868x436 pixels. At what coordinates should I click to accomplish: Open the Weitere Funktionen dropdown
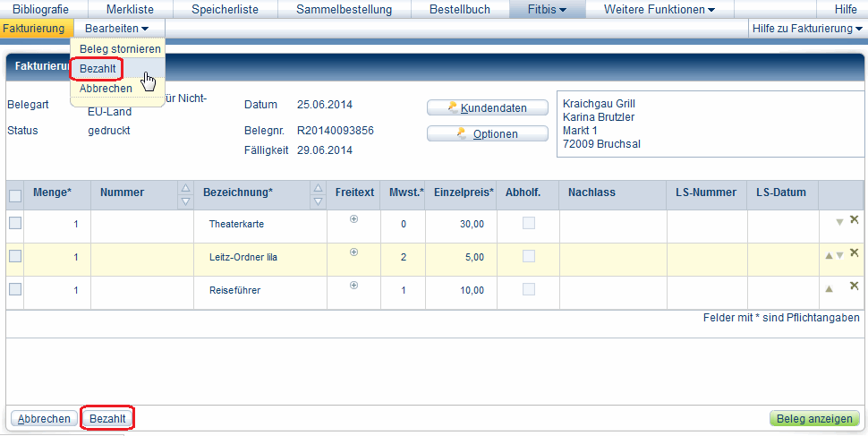click(659, 10)
